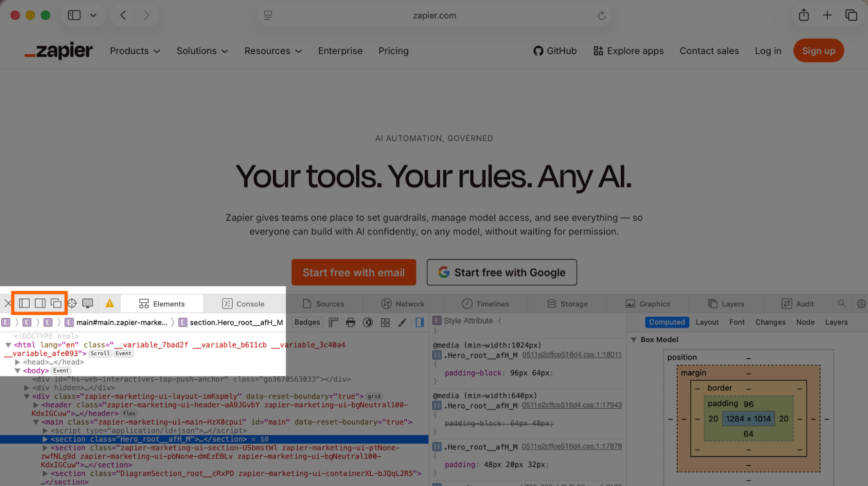Click Start free with Google button

pyautogui.click(x=502, y=272)
